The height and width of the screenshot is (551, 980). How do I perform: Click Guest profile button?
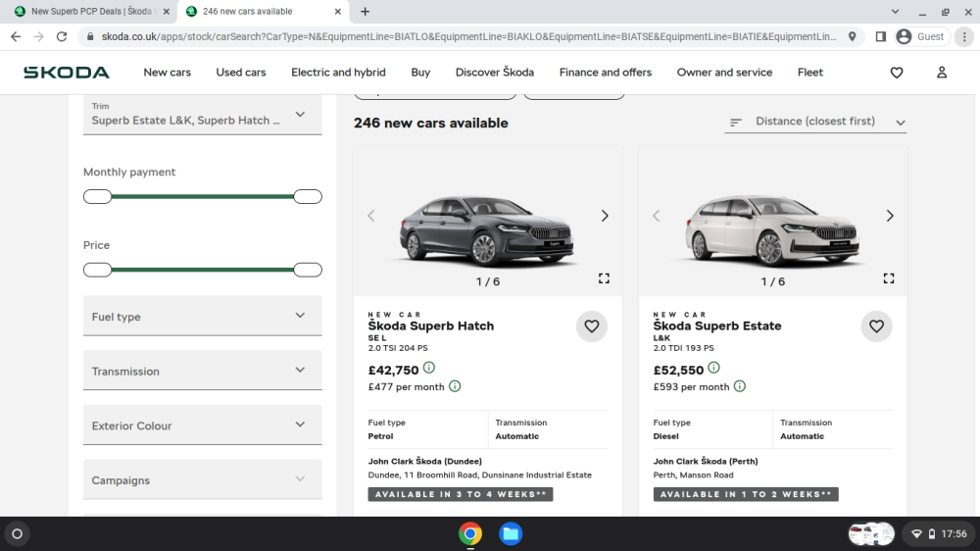[x=920, y=37]
